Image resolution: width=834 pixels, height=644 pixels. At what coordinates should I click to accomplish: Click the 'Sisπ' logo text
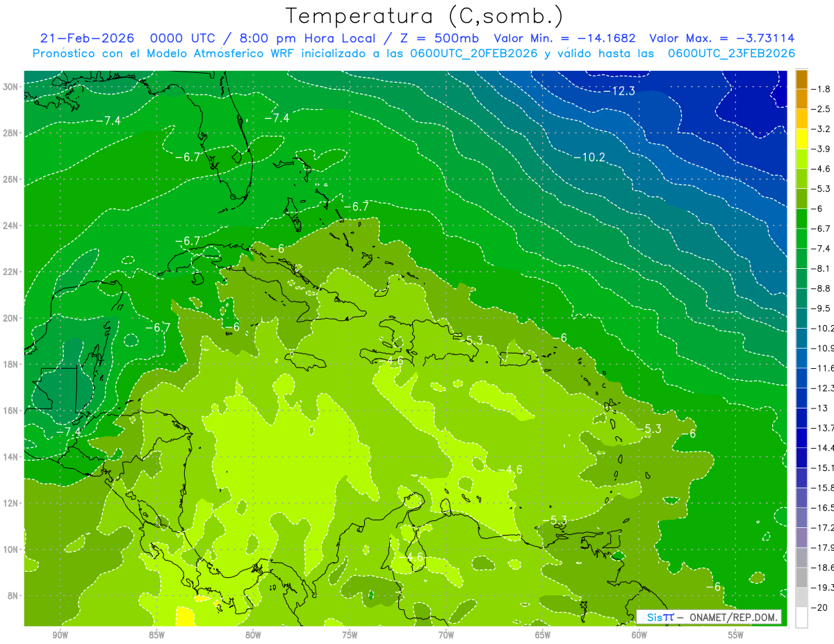click(x=660, y=617)
